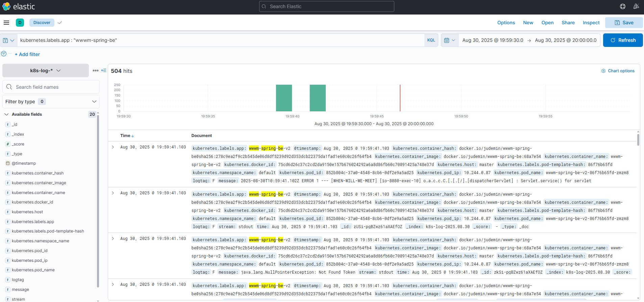The image size is (644, 302).
Task: Click Share in the top menu
Action: click(x=568, y=23)
